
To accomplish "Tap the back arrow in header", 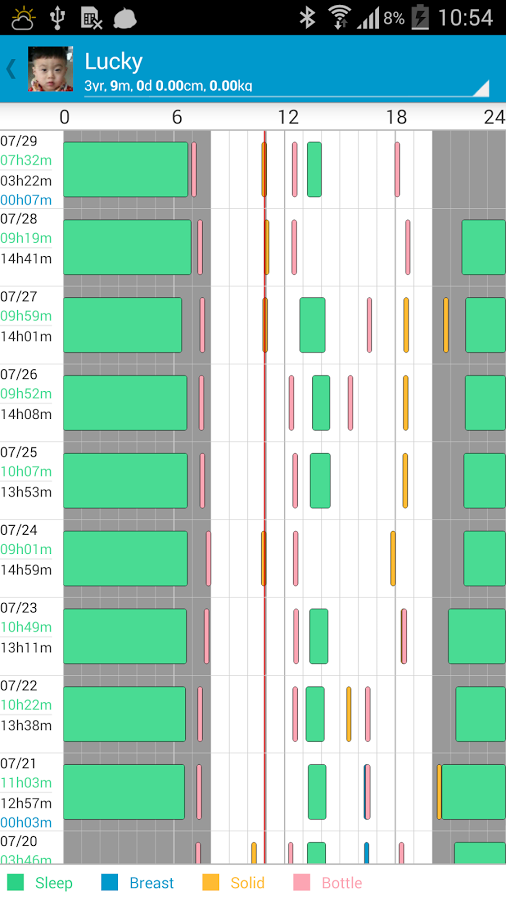I will [11, 69].
